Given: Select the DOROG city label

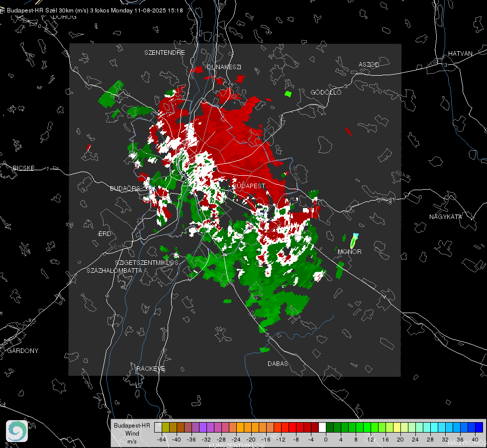Looking at the screenshot, I should pos(65,17).
